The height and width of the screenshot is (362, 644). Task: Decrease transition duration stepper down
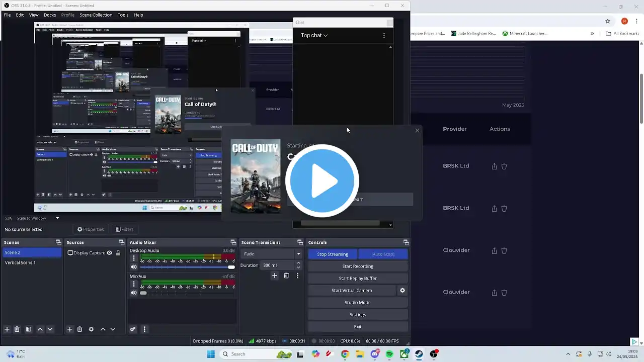click(x=298, y=267)
